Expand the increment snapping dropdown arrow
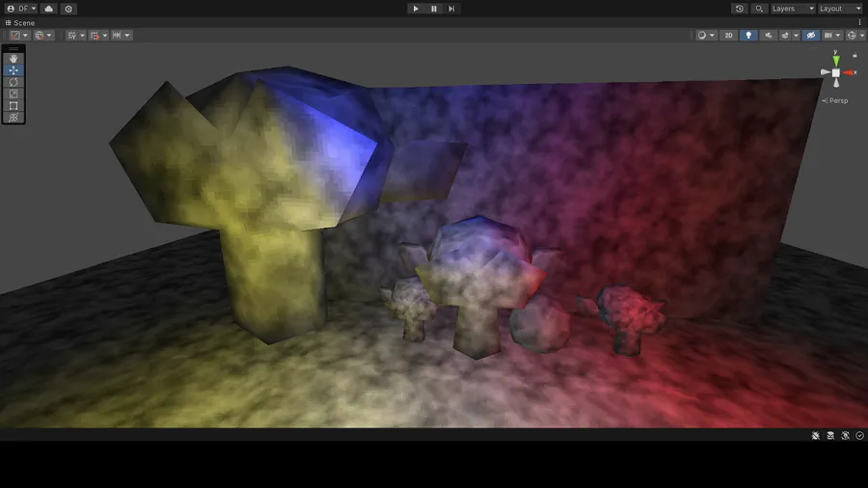Viewport: 868px width, 488px height. [x=127, y=36]
